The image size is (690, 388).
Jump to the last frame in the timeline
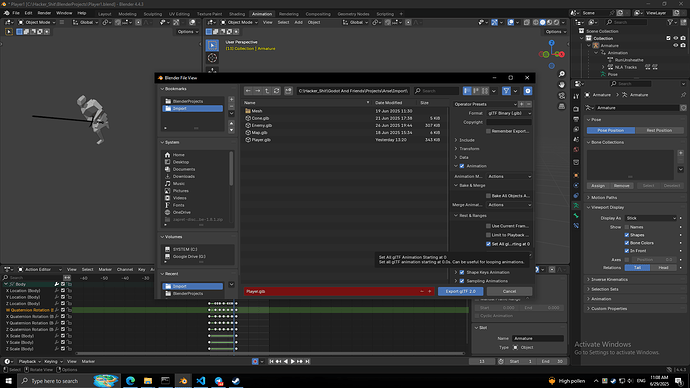coord(308,361)
